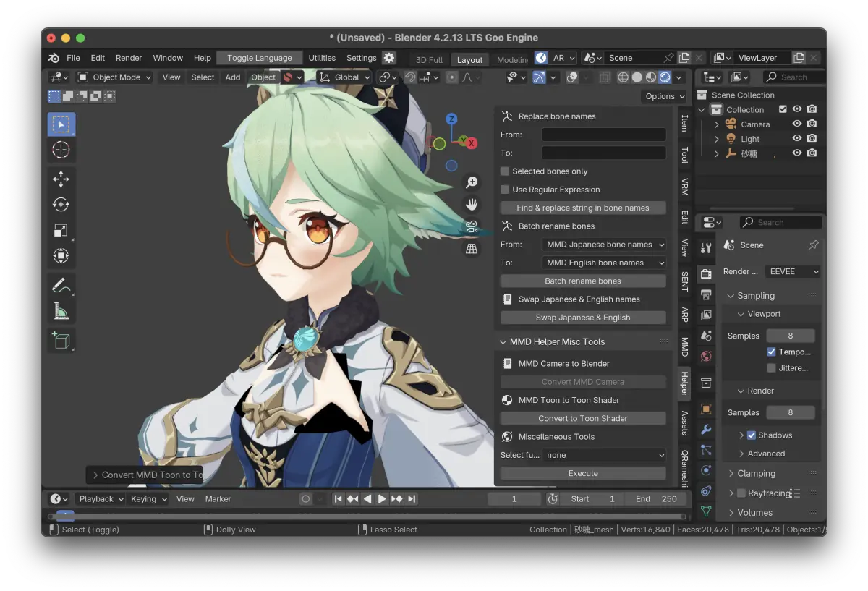This screenshot has height=591, width=868.
Task: Activate the Move tool
Action: (x=61, y=179)
